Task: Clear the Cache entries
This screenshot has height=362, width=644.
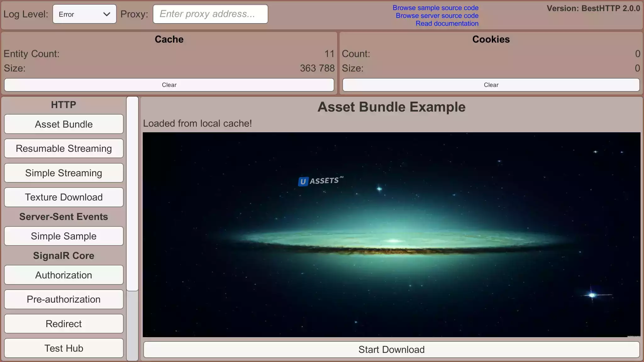Action: tap(169, 85)
